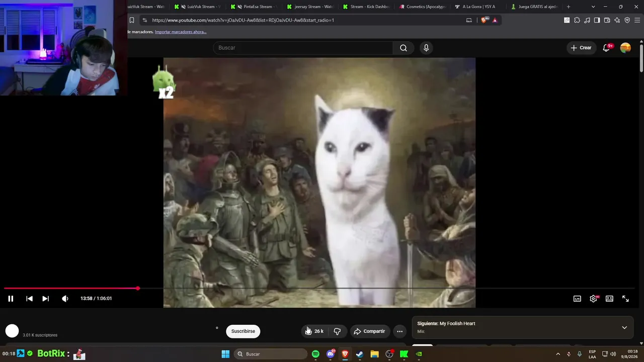The width and height of the screenshot is (644, 362).
Task: Open File Explorer from the taskbar
Action: 374,354
